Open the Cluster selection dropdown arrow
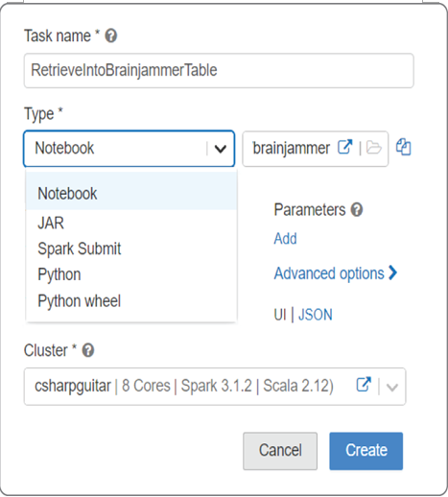This screenshot has width=448, height=497. [x=392, y=387]
